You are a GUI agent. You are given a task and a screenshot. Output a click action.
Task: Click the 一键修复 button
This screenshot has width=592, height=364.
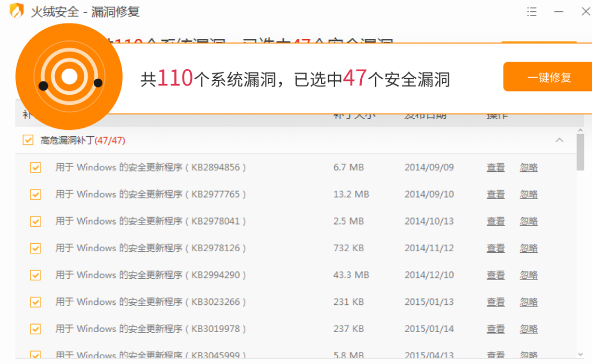click(x=549, y=77)
